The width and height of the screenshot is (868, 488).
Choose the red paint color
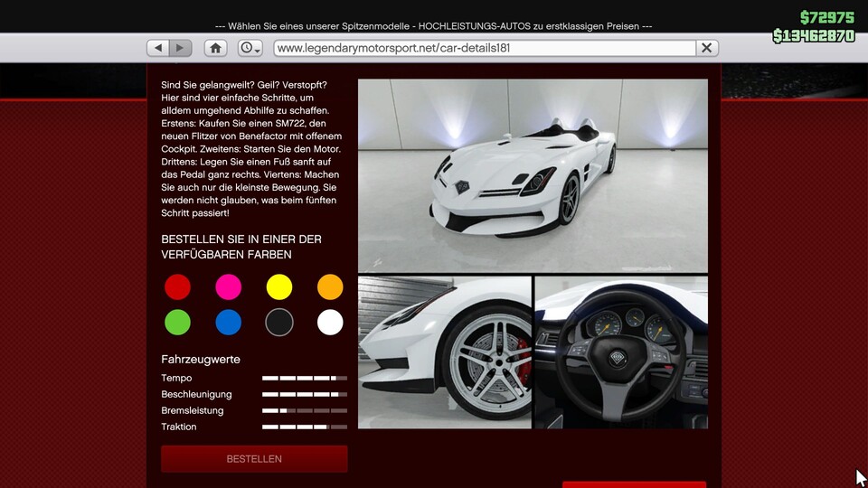(178, 287)
